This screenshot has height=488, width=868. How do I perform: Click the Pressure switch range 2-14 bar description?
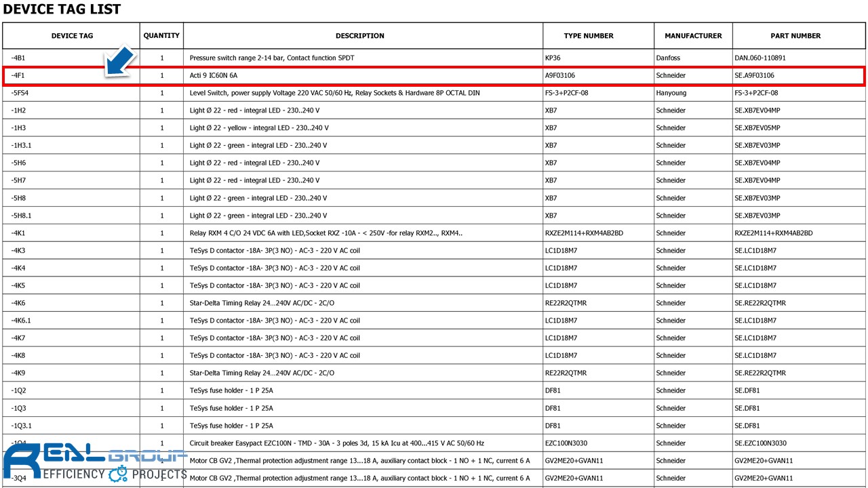coord(272,58)
